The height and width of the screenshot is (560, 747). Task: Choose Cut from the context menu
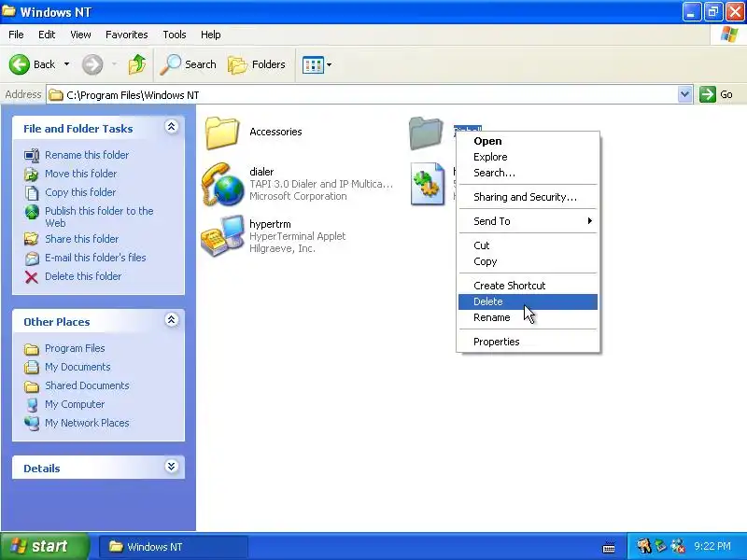pyautogui.click(x=528, y=245)
